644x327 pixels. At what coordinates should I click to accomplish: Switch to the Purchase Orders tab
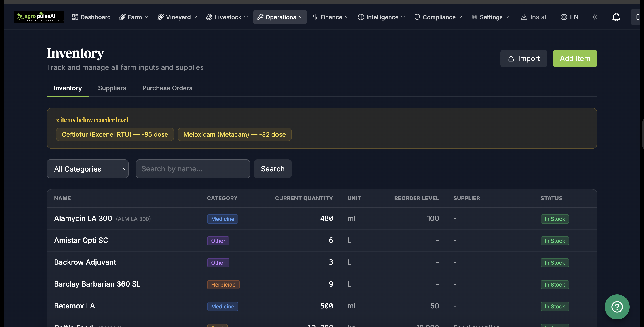click(x=167, y=88)
